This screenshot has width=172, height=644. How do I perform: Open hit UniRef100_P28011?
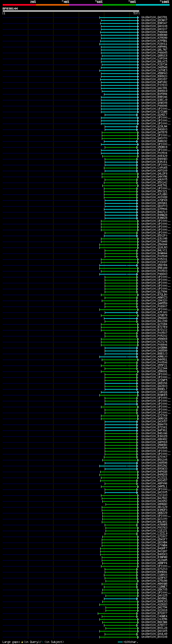pos(154,44)
